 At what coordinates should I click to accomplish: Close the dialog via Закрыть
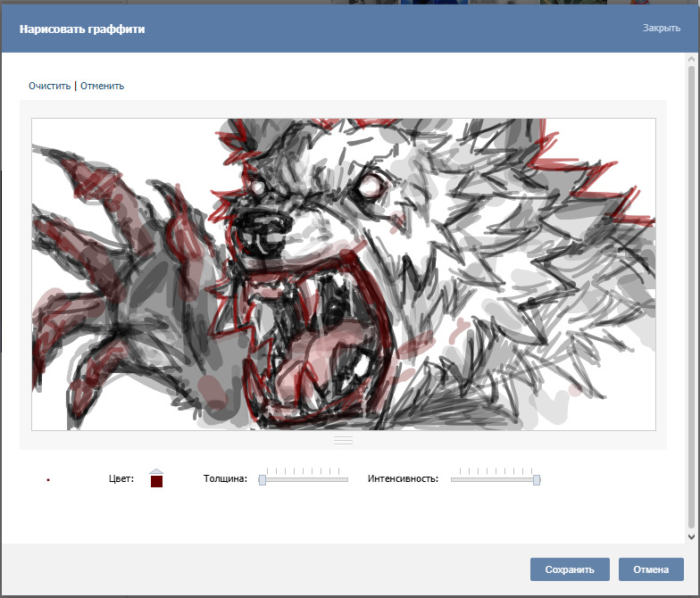tap(661, 28)
